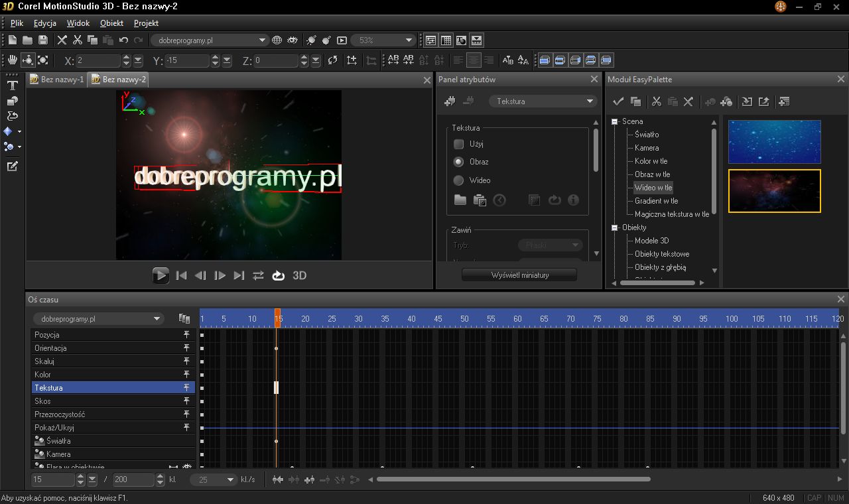Viewport: 849px width, 504px height.
Task: Toggle loop playback mode
Action: click(x=279, y=275)
